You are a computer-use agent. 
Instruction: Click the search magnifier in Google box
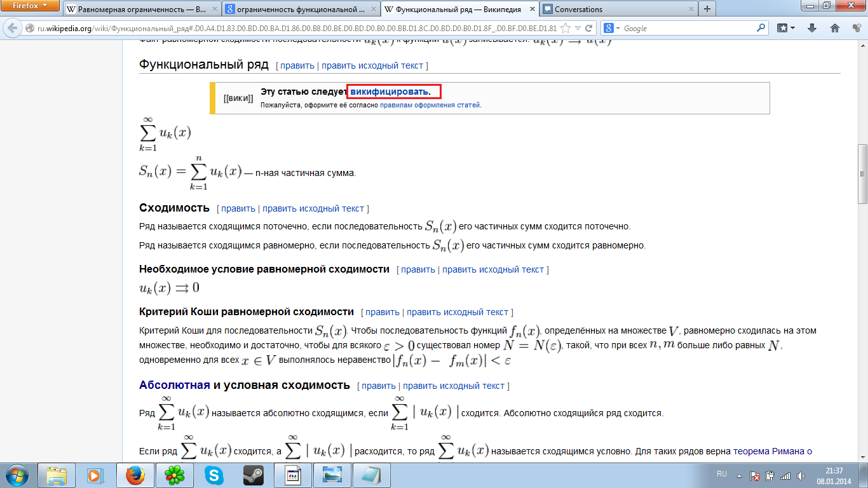(x=761, y=28)
